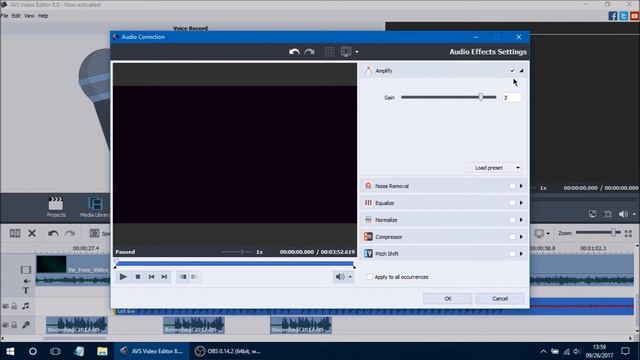Redo in main timeline toolbar

[x=70, y=233]
